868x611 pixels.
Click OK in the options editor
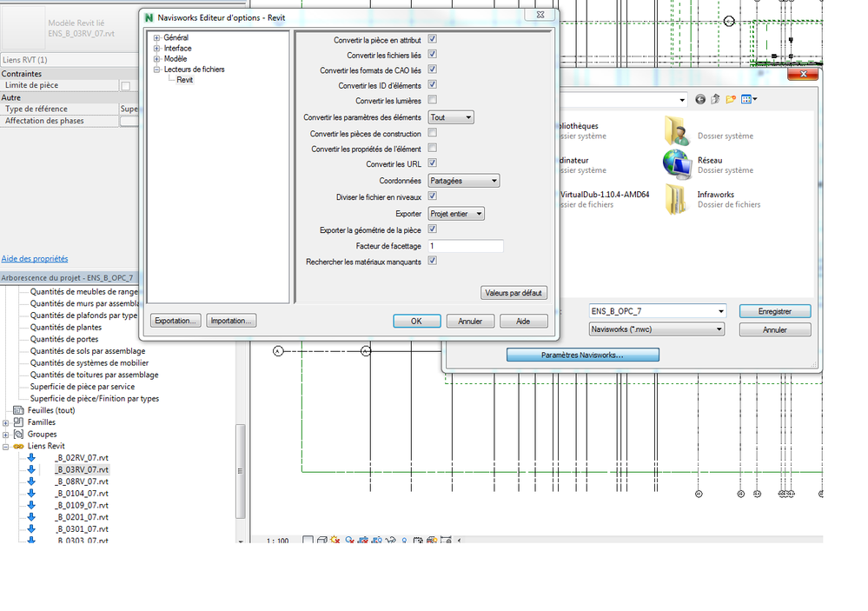point(416,322)
